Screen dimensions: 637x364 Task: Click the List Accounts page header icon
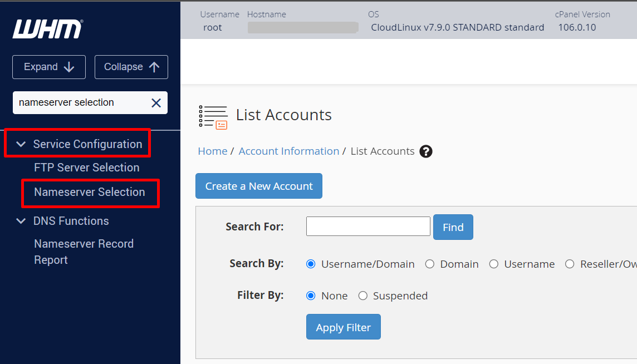click(x=213, y=115)
